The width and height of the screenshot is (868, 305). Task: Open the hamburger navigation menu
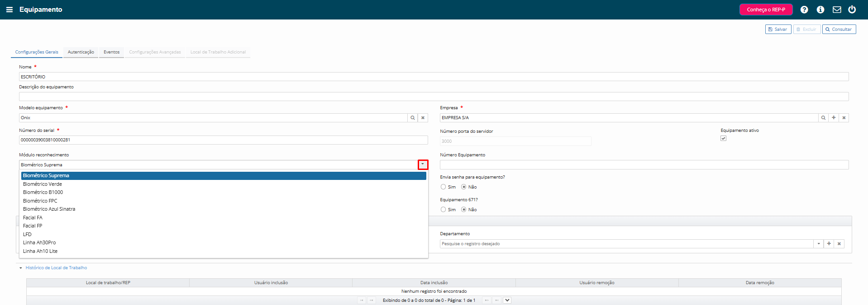coord(10,10)
